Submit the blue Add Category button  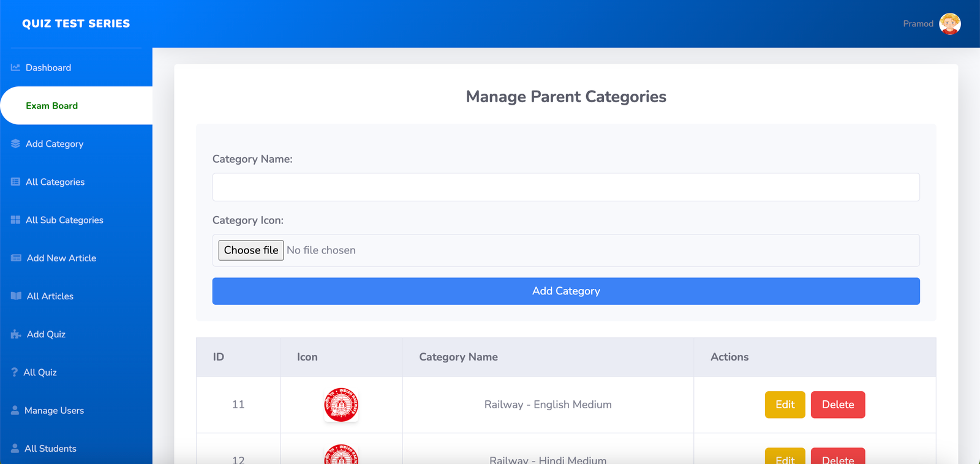566,291
